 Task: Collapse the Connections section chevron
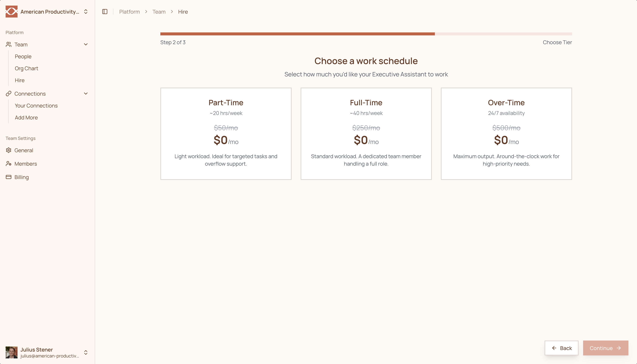tap(86, 94)
